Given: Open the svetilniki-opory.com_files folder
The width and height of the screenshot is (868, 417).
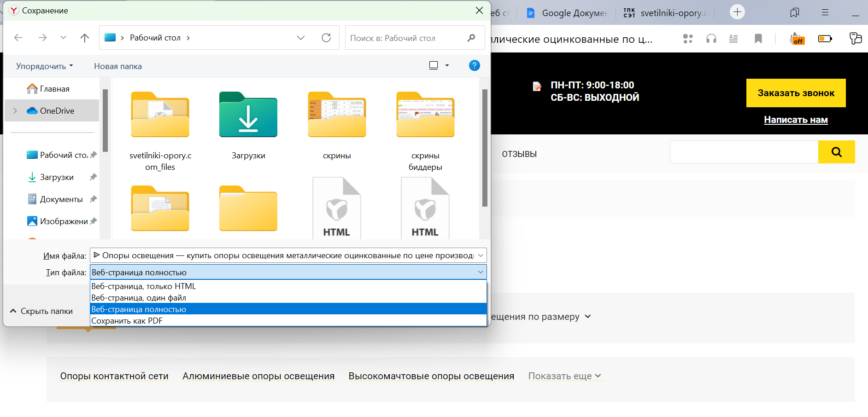Looking at the screenshot, I should click(x=160, y=132).
